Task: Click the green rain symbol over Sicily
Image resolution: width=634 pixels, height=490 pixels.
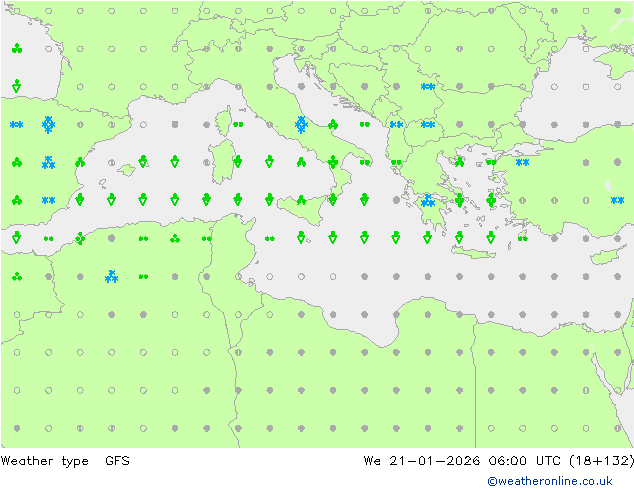Action: click(x=301, y=200)
